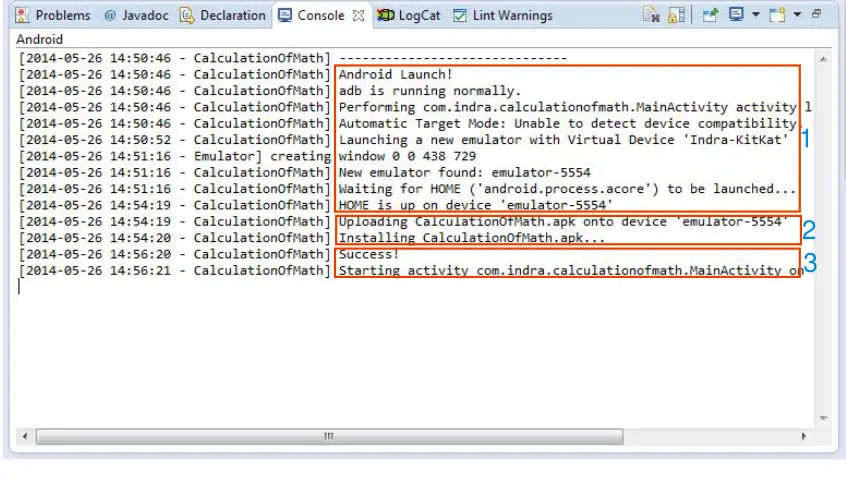The width and height of the screenshot is (846, 484).
Task: Show the LogCat tab
Action: pyautogui.click(x=408, y=16)
